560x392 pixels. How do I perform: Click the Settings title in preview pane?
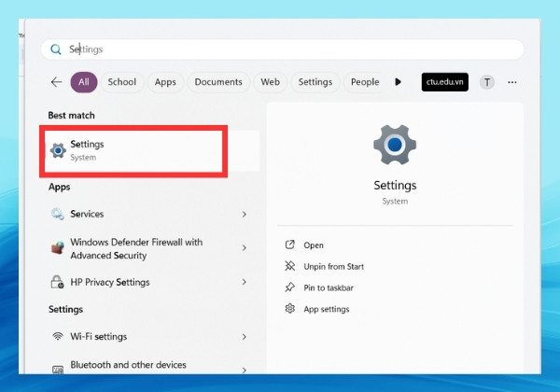tap(395, 186)
